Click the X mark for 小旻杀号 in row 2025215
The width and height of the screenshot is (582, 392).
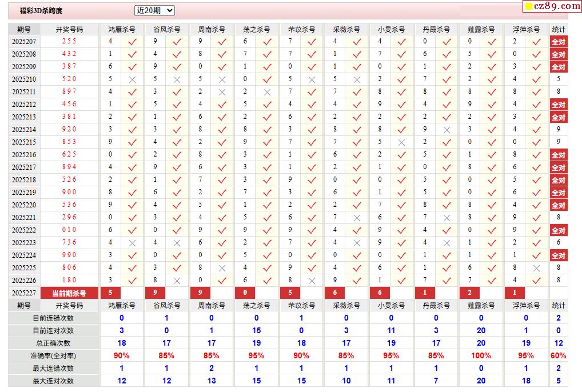(x=401, y=143)
